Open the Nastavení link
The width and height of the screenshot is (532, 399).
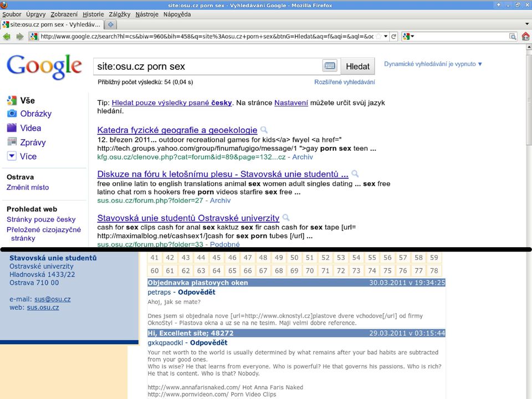(x=291, y=103)
